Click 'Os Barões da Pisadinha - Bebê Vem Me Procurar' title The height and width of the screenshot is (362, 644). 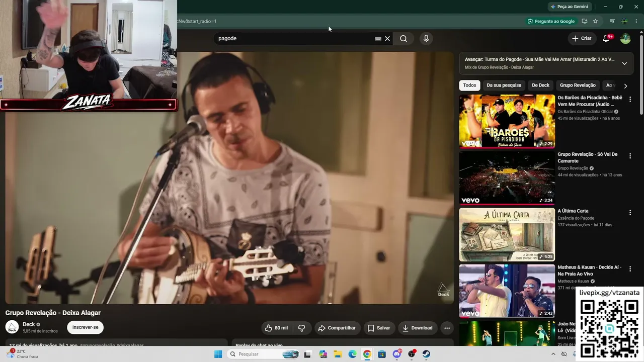coord(590,101)
